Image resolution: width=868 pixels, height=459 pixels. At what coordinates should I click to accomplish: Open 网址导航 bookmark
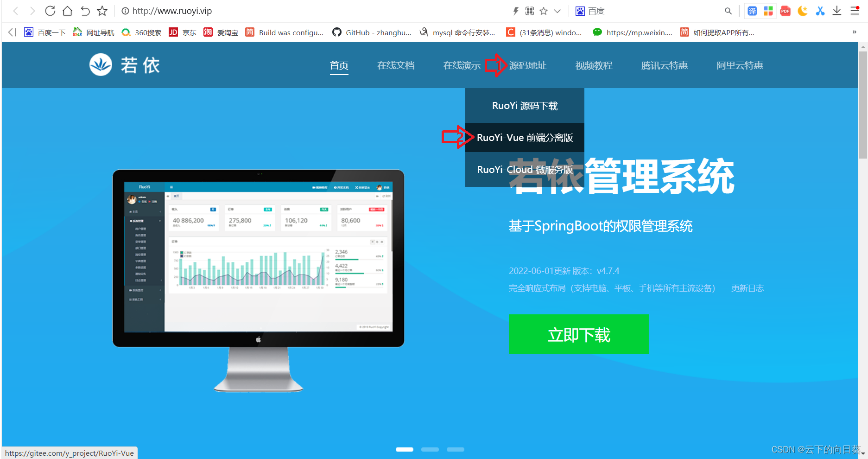94,32
